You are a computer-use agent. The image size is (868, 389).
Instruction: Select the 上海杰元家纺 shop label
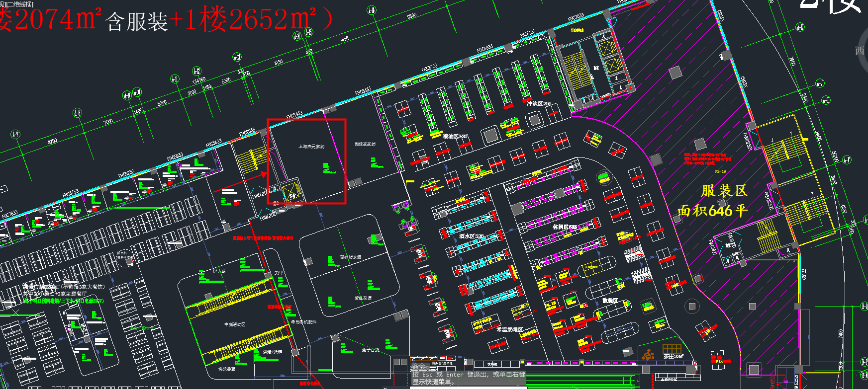click(311, 147)
